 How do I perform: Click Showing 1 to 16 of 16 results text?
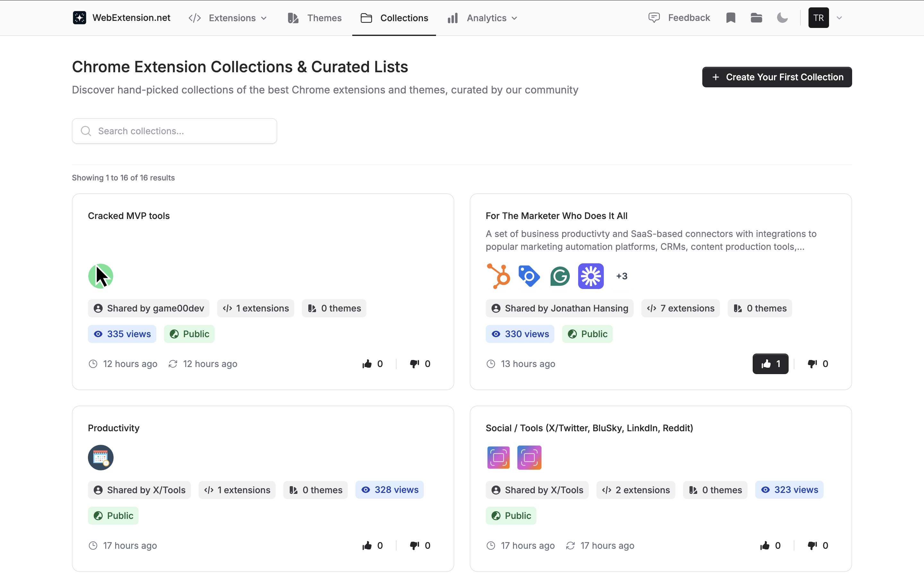pos(123,178)
